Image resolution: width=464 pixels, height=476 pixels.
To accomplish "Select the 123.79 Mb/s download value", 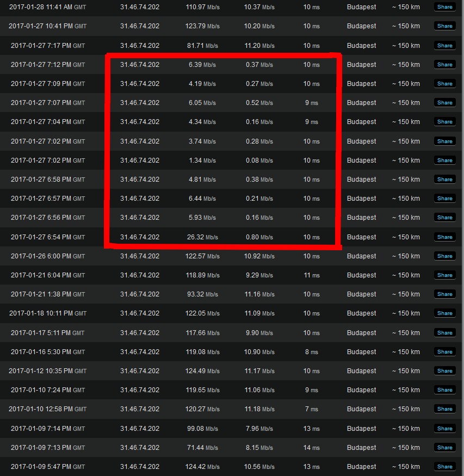I will click(202, 26).
